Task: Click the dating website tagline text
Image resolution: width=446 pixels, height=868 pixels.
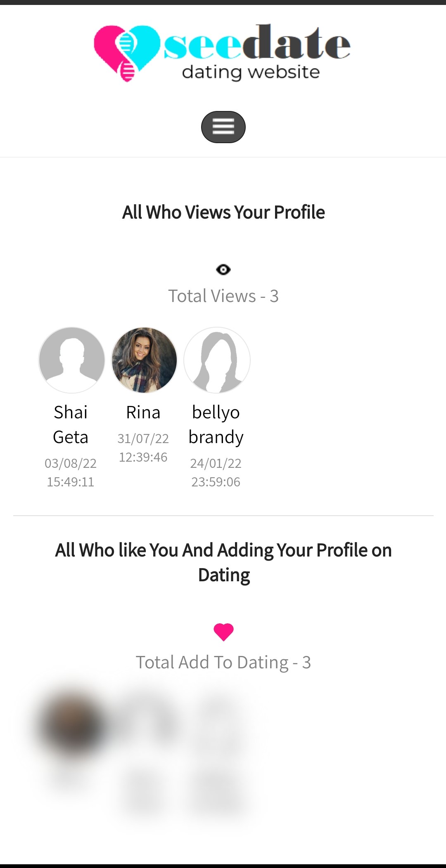Action: 251,73
